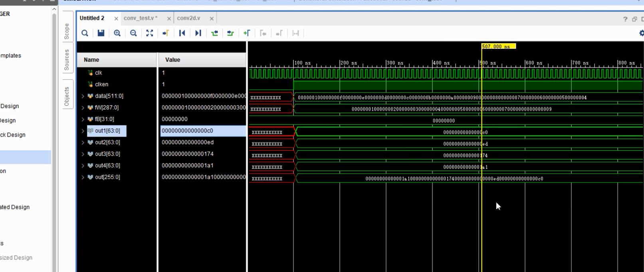
Task: Click value 00000000000001a1 in the Value column
Action: (187, 165)
